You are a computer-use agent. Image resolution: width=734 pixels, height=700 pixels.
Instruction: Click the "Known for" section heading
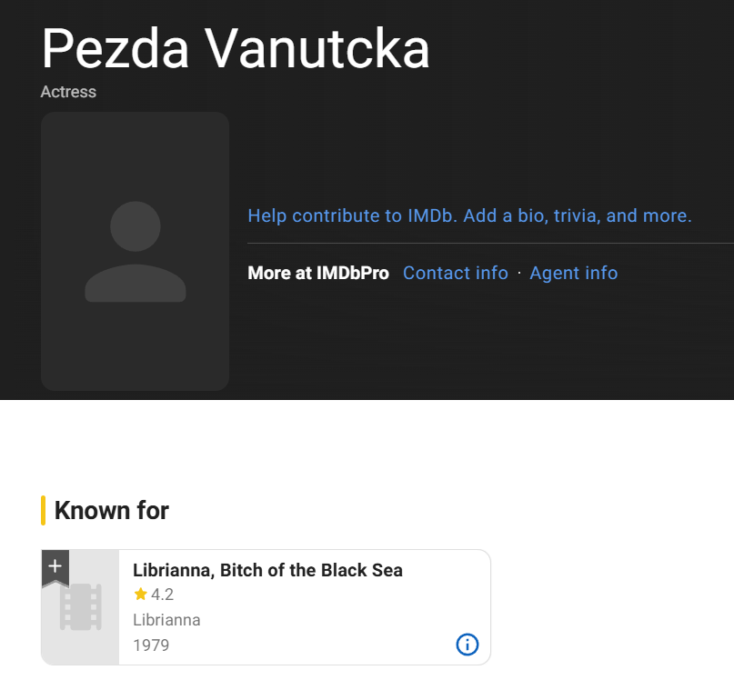(112, 511)
